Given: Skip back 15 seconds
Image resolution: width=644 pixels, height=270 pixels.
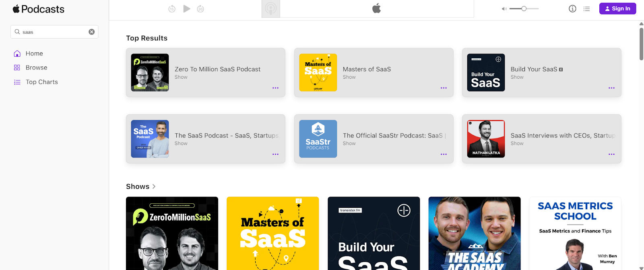Looking at the screenshot, I should tap(172, 9).
